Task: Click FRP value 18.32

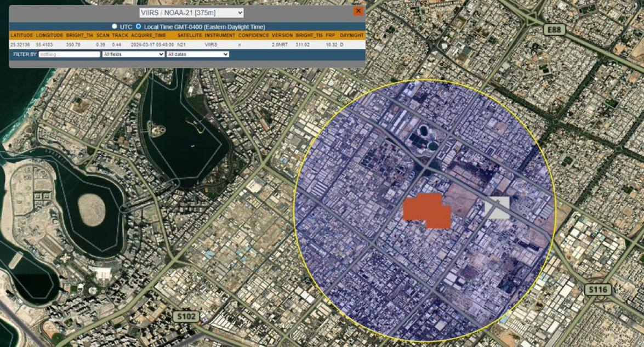Action: click(x=332, y=44)
